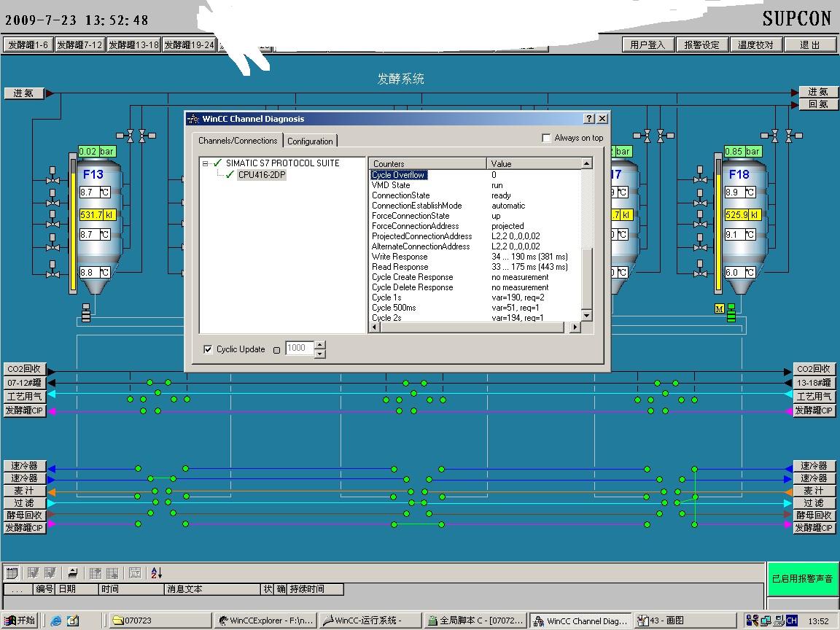Open the Configuration tab
Image resolution: width=840 pixels, height=630 pixels.
click(x=310, y=141)
